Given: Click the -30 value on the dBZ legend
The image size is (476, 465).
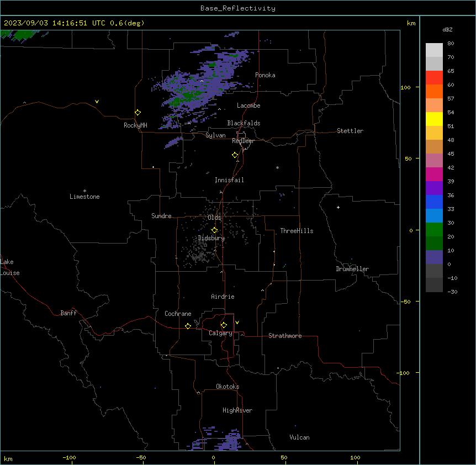Looking at the screenshot, I should pyautogui.click(x=452, y=292).
